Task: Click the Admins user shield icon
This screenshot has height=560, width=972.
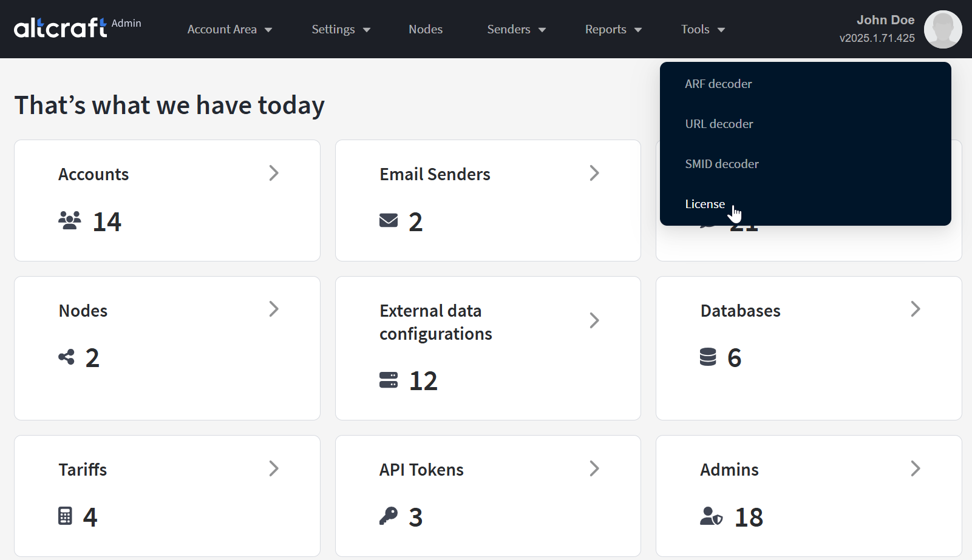Action: click(x=711, y=516)
